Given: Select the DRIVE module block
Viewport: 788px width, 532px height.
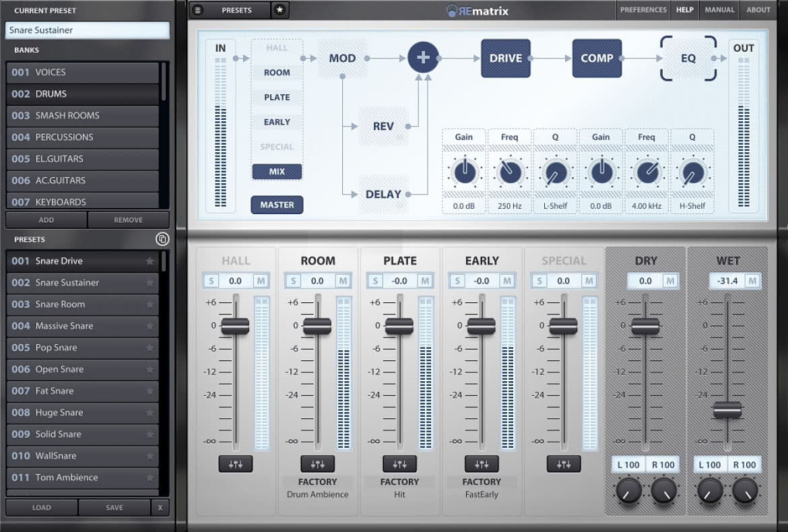Looking at the screenshot, I should point(506,59).
